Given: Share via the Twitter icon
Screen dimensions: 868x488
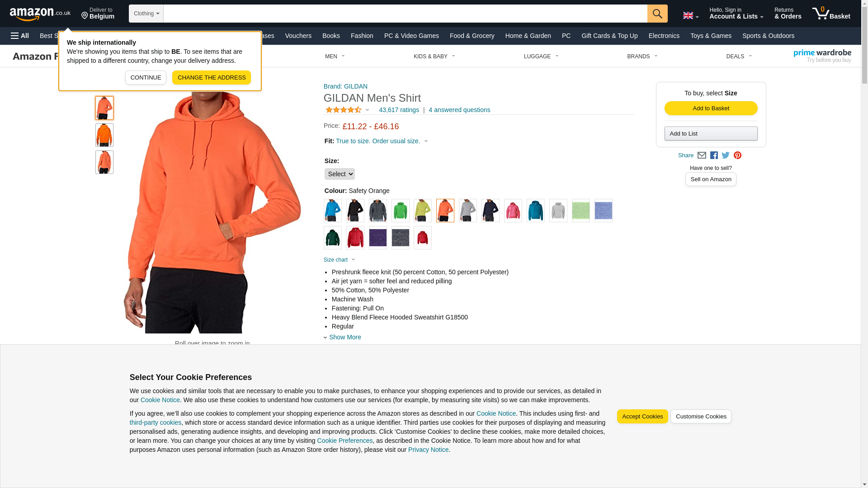Looking at the screenshot, I should point(726,155).
